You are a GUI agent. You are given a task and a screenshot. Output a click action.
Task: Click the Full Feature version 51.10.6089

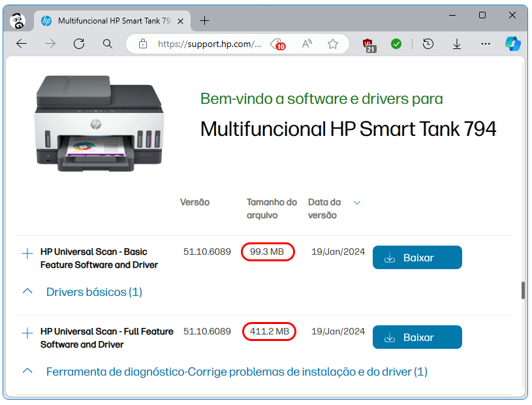(x=207, y=331)
